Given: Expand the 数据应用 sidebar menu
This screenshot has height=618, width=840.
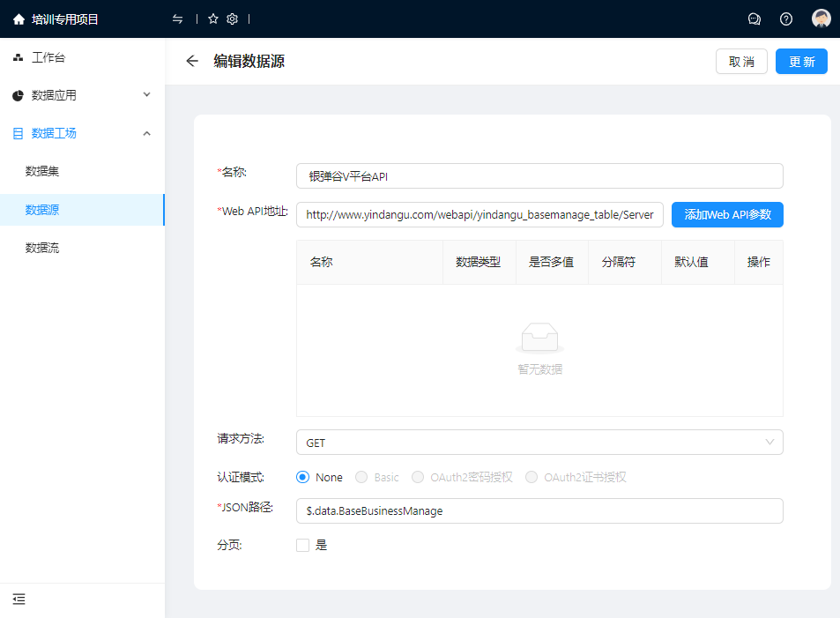Looking at the screenshot, I should (x=82, y=95).
